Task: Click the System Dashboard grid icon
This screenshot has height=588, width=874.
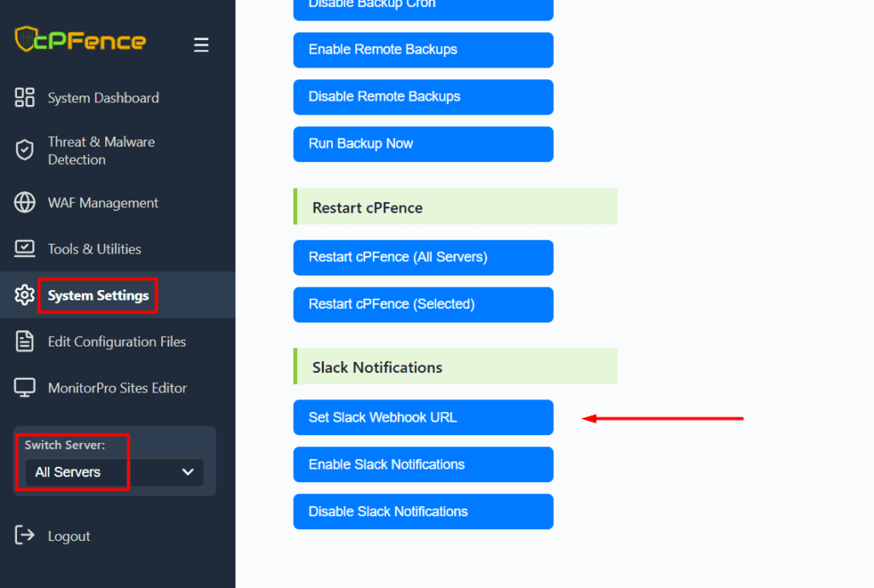Action: (x=25, y=97)
